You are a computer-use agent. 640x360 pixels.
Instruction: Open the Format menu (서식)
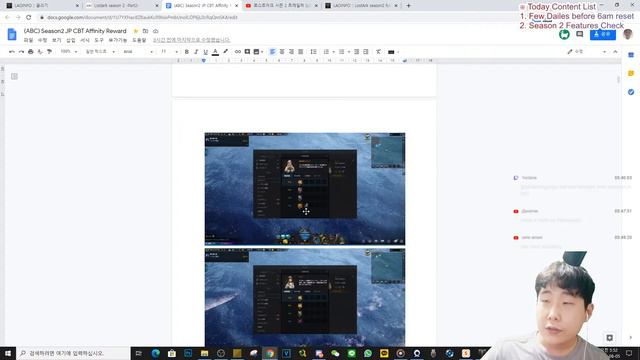84,40
